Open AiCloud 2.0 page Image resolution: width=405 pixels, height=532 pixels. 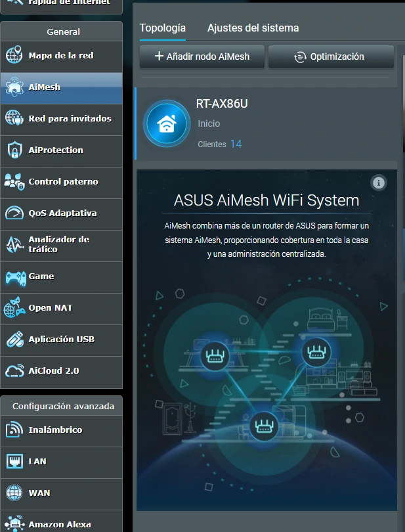point(62,372)
